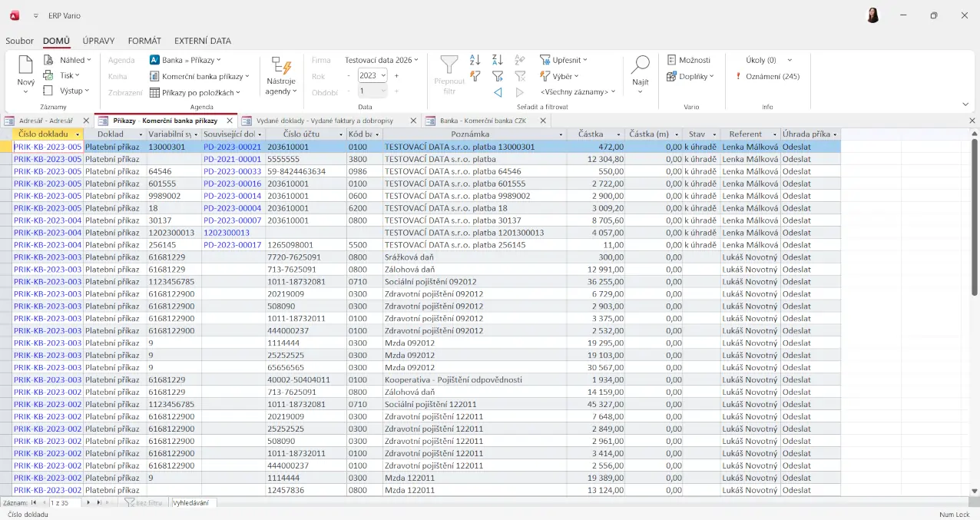Viewport: 980px width, 520px height.
Task: Click the sort descending Z-A icon
Action: click(497, 60)
